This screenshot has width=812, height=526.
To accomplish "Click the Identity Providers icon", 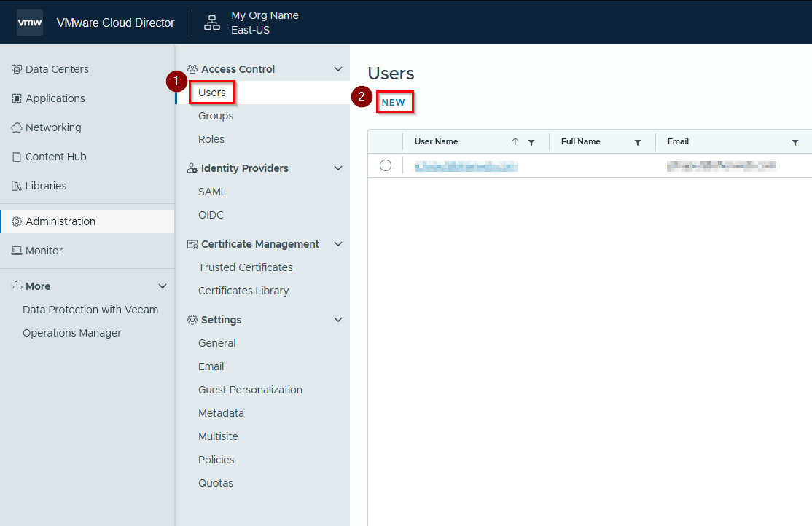I will point(192,168).
